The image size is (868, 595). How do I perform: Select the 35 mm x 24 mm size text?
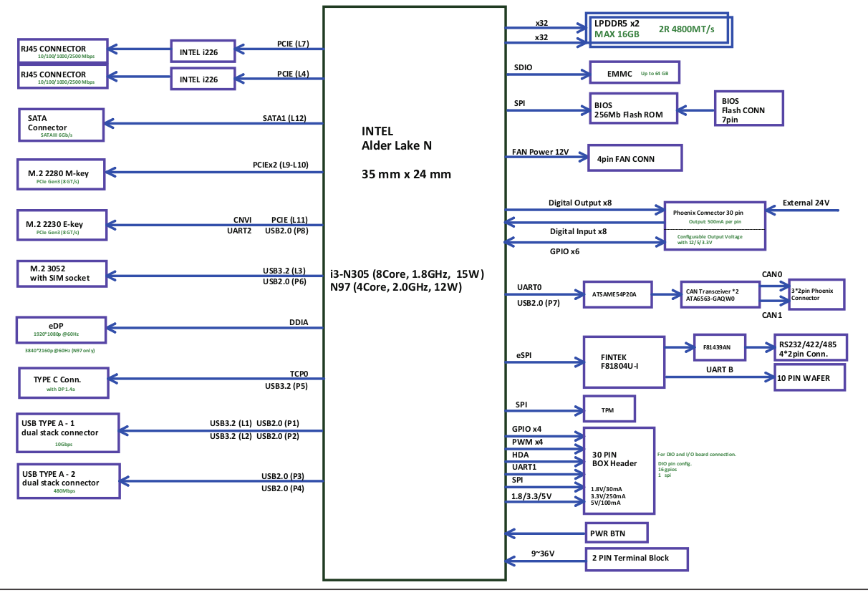click(406, 174)
